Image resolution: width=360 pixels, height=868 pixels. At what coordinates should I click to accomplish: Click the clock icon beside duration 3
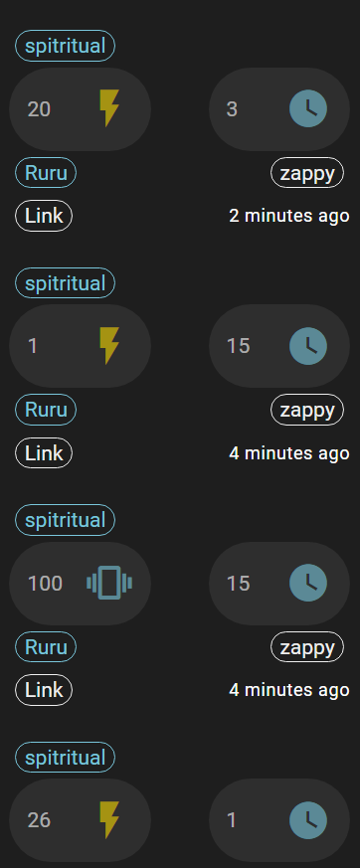308,109
